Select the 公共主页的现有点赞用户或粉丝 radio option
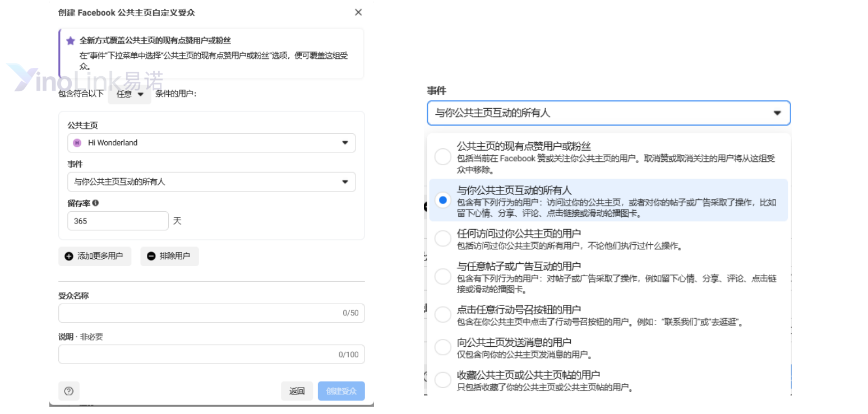This screenshot has height=414, width=868. click(443, 157)
